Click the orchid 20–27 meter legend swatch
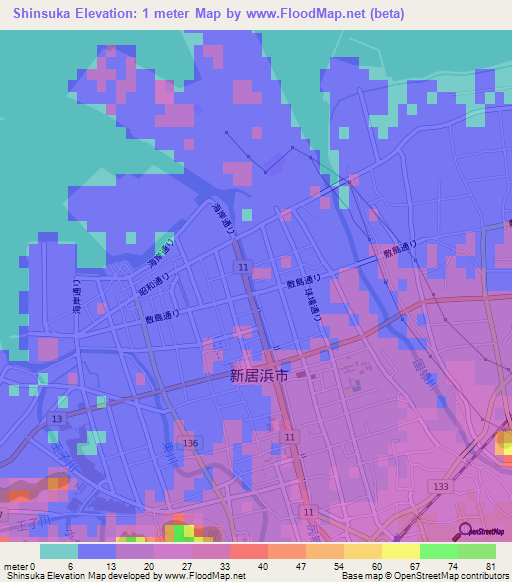The image size is (512, 582). click(x=173, y=552)
